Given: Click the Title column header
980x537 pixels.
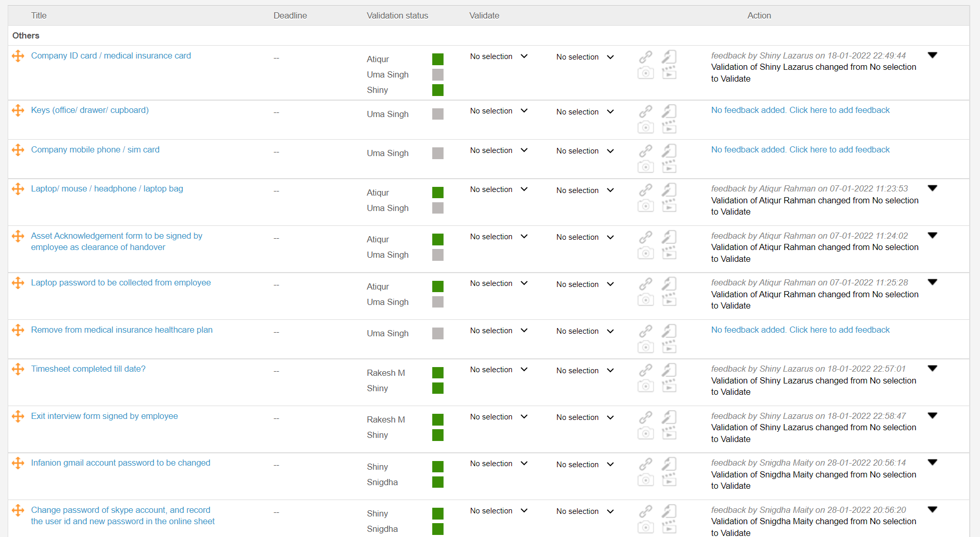Looking at the screenshot, I should pyautogui.click(x=39, y=15).
